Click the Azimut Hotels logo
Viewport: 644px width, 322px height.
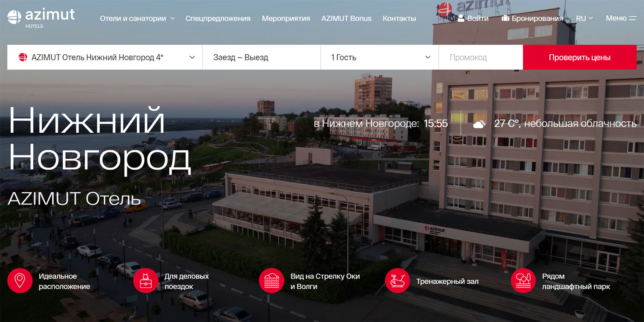[x=41, y=18]
